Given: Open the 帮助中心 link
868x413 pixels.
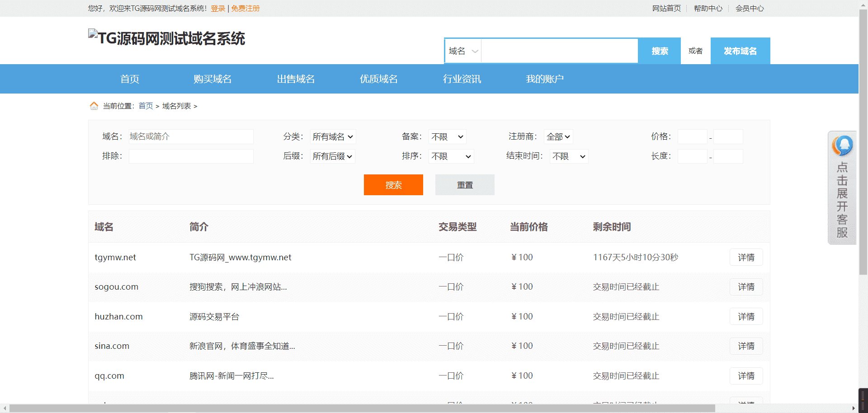Looking at the screenshot, I should coord(708,8).
